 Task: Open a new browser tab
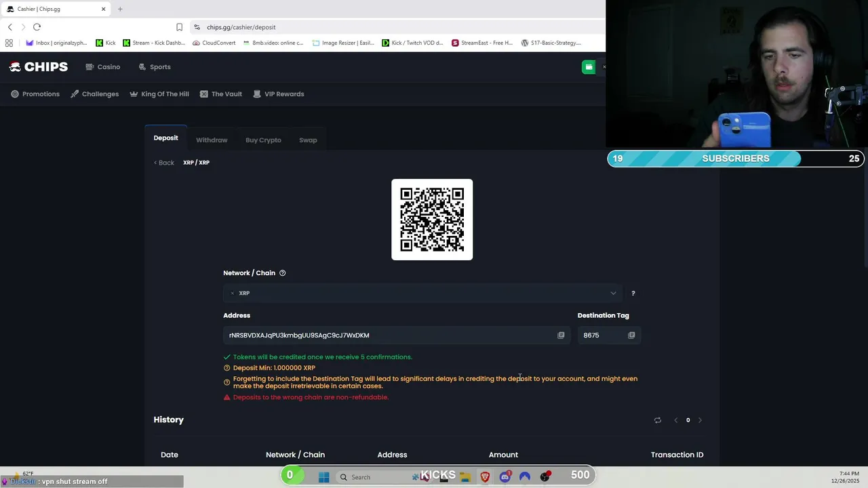pyautogui.click(x=120, y=9)
